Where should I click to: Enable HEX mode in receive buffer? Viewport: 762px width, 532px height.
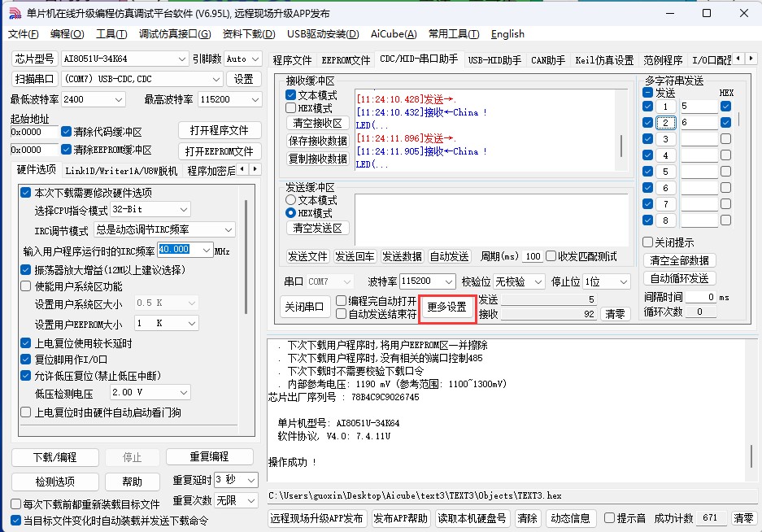click(290, 108)
